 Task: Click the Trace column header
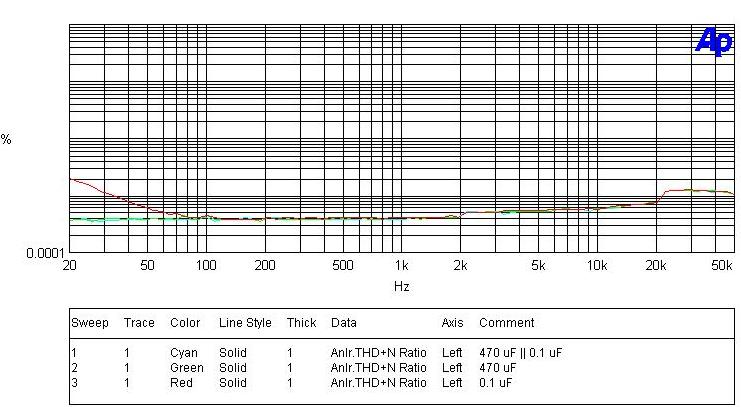point(139,323)
